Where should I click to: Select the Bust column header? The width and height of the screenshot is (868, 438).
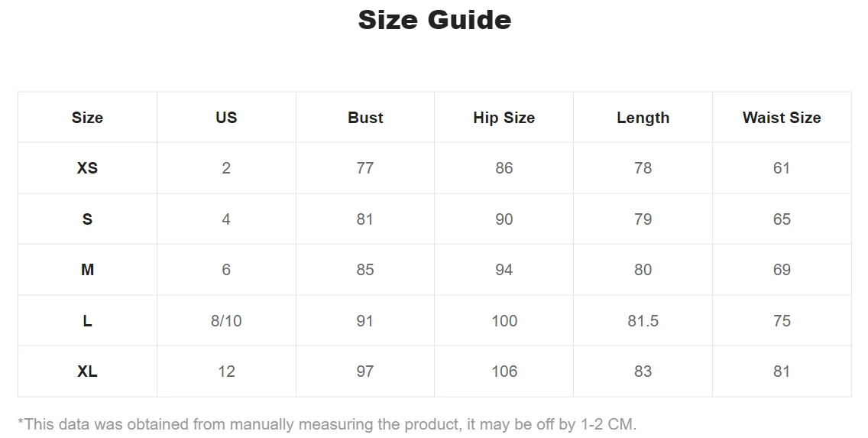pyautogui.click(x=365, y=118)
